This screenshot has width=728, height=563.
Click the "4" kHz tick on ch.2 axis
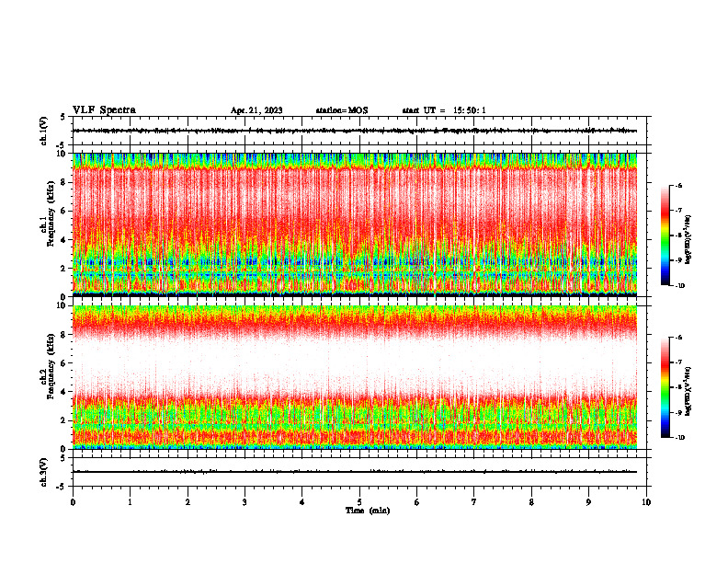point(64,392)
